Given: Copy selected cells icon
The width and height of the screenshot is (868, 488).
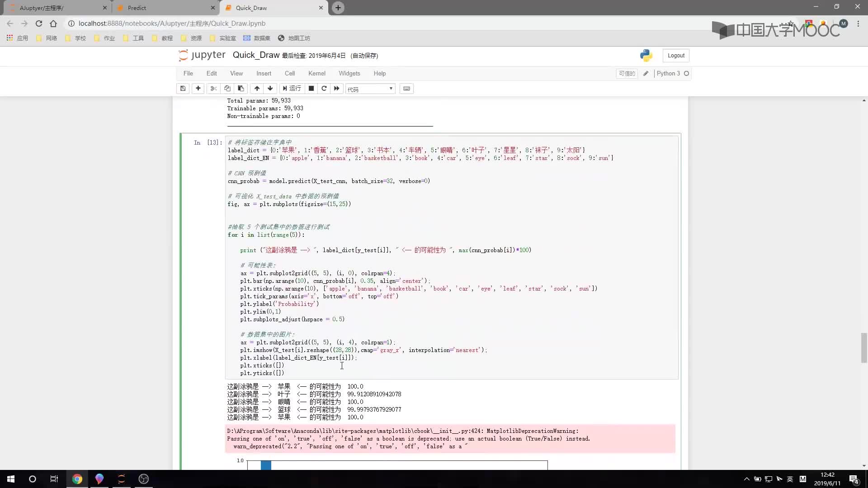Looking at the screenshot, I should pyautogui.click(x=227, y=89).
